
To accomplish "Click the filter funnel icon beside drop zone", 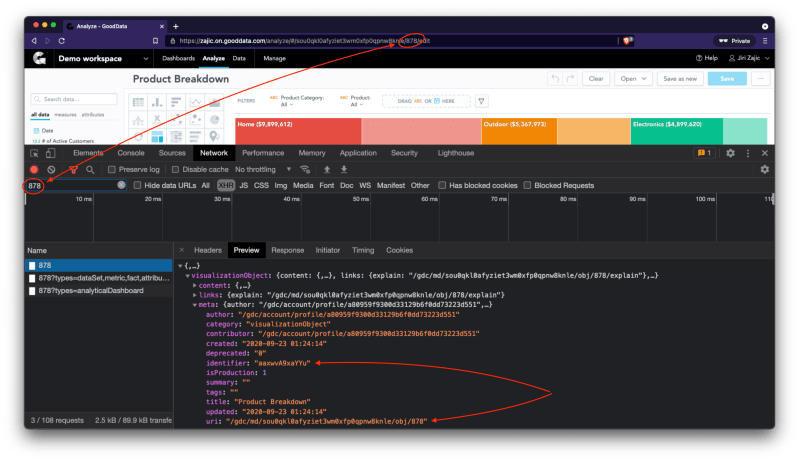I will 481,101.
